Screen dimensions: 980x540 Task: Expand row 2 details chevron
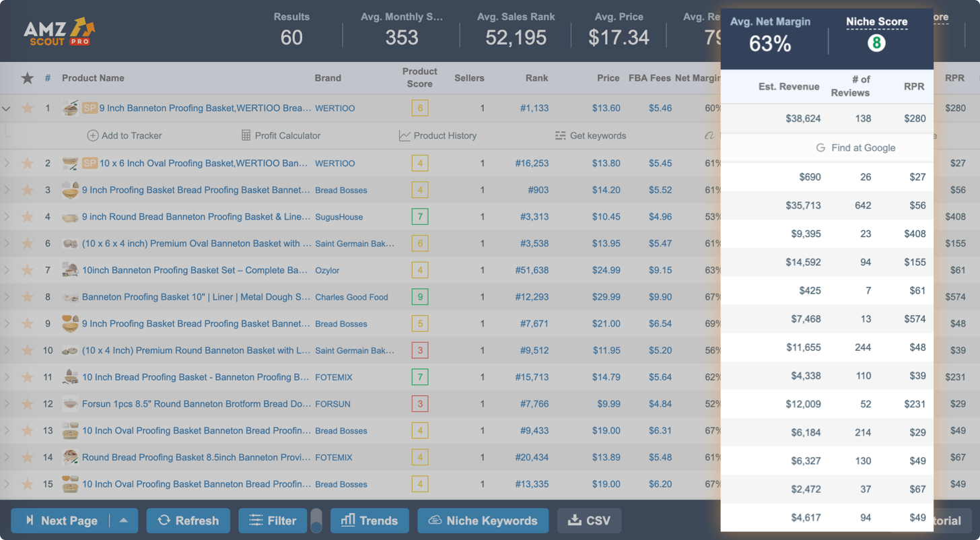tap(7, 163)
